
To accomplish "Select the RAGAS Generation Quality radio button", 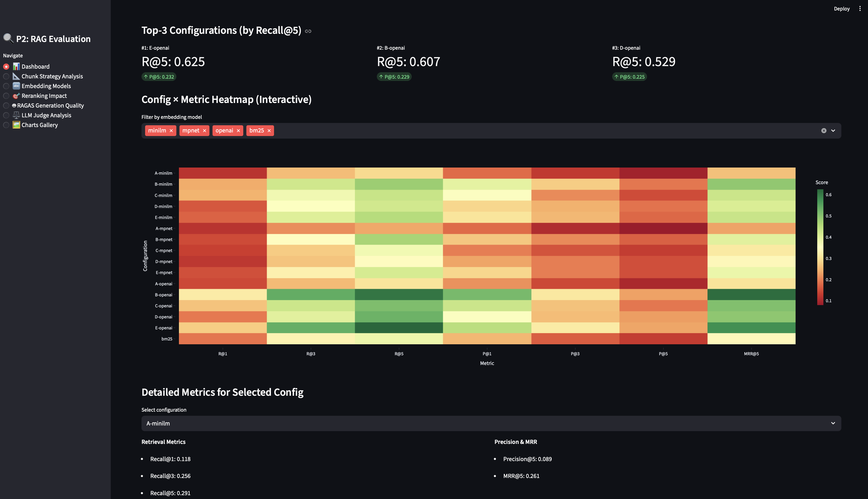I will click(x=6, y=106).
